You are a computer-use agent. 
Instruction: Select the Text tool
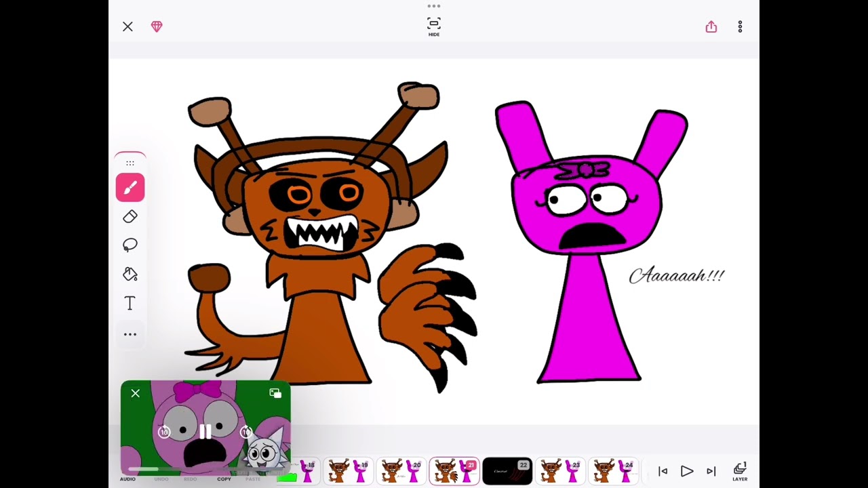click(x=130, y=303)
